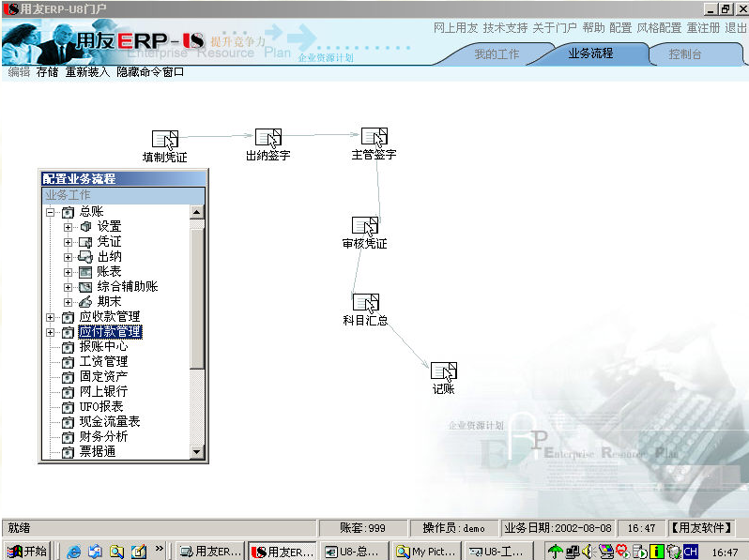Switch to U8-总... taskbar window
This screenshot has height=560, width=749.
coord(353,552)
